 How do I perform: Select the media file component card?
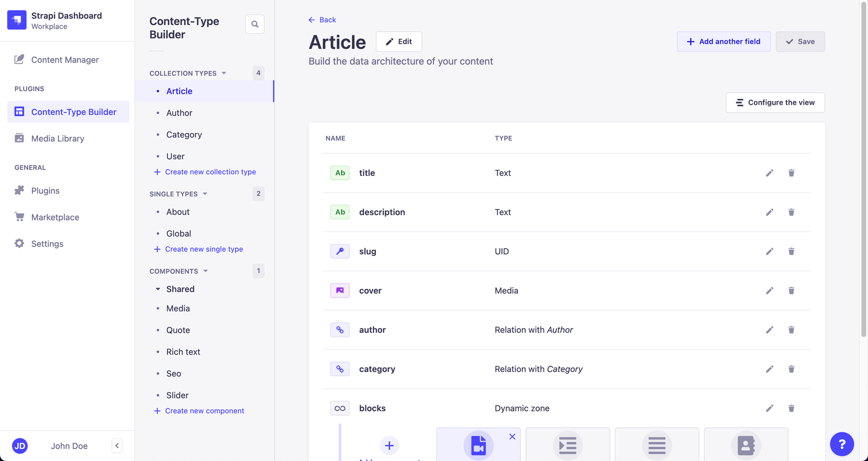(x=478, y=445)
